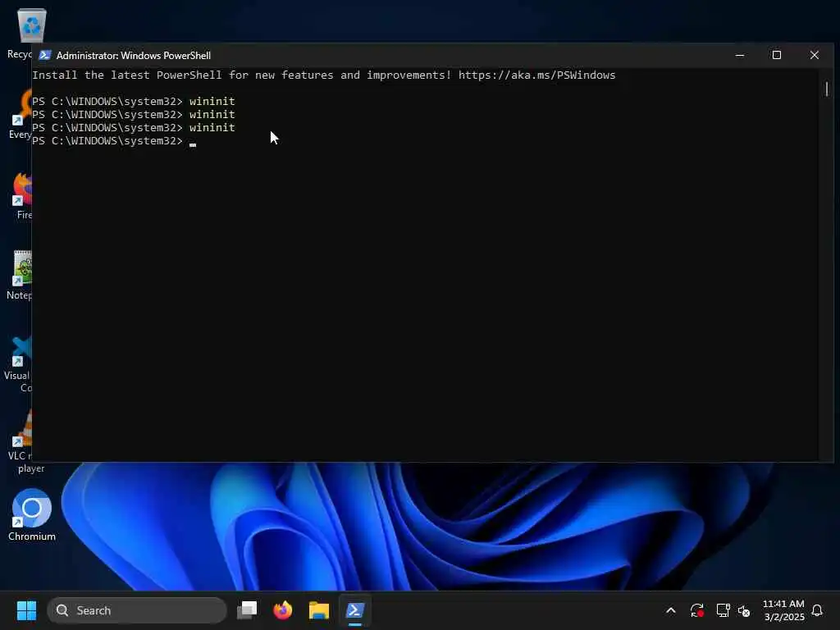Click the PowerShell taskbar icon
840x630 pixels.
pos(354,610)
